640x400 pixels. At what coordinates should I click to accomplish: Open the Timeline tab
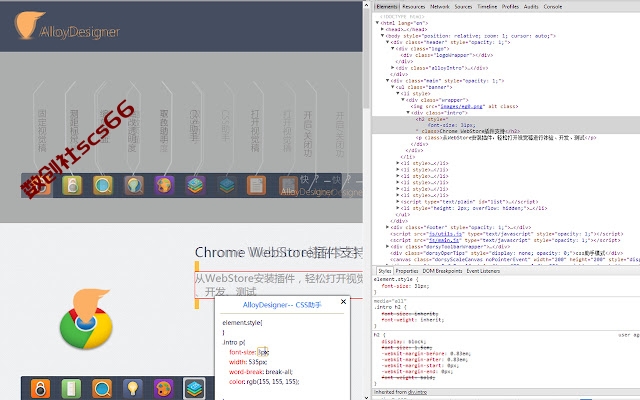[487, 7]
